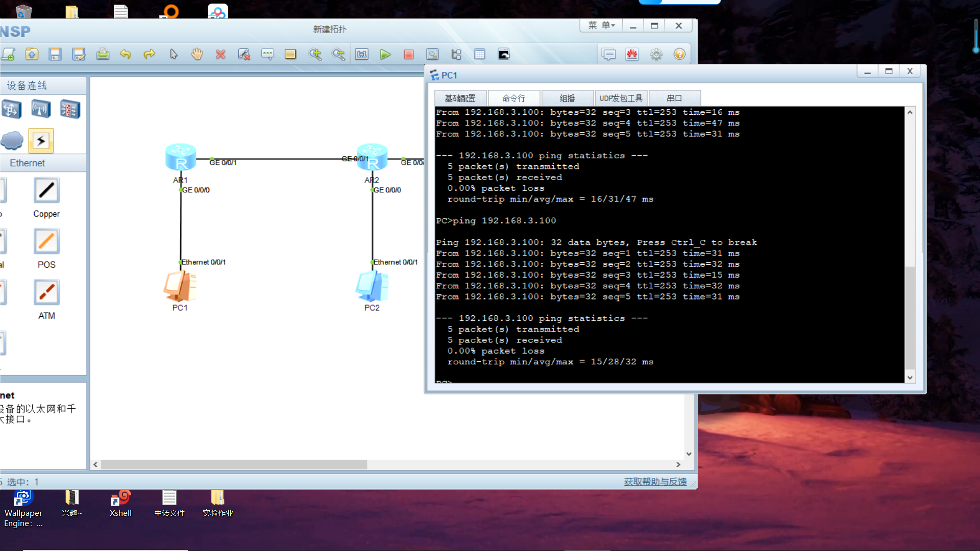980x551 pixels.
Task: Click the 获取帮助与反馈 link
Action: tap(655, 482)
